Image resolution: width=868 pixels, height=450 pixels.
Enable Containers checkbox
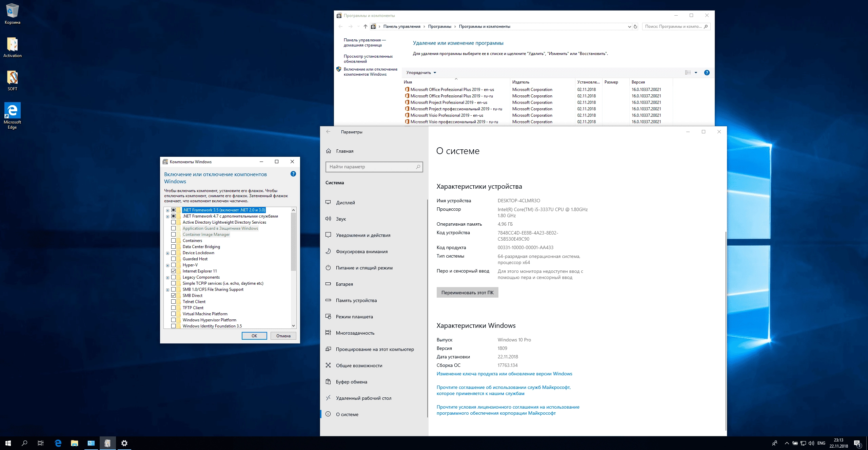pos(173,241)
